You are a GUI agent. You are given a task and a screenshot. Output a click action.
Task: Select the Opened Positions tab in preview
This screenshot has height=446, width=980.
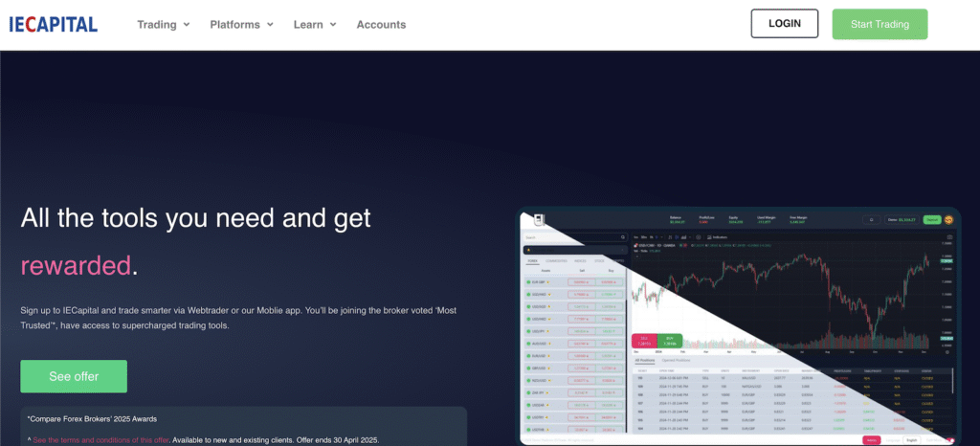click(x=676, y=361)
